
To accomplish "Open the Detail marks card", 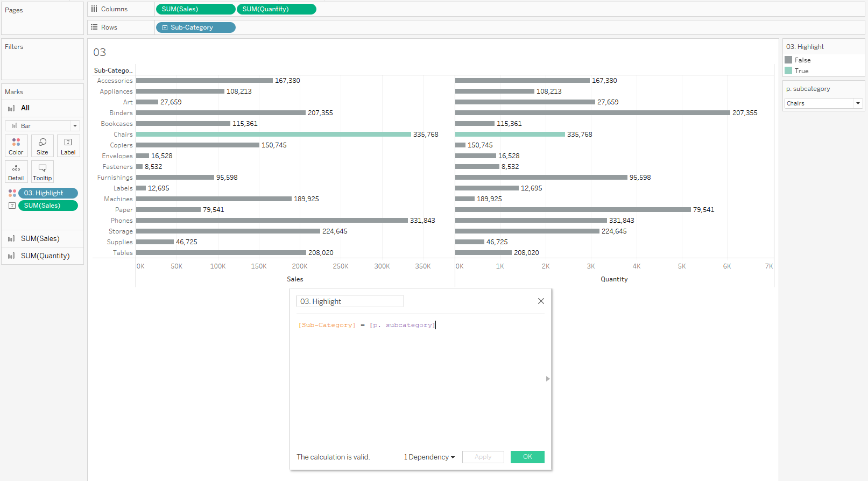I will coord(16,172).
